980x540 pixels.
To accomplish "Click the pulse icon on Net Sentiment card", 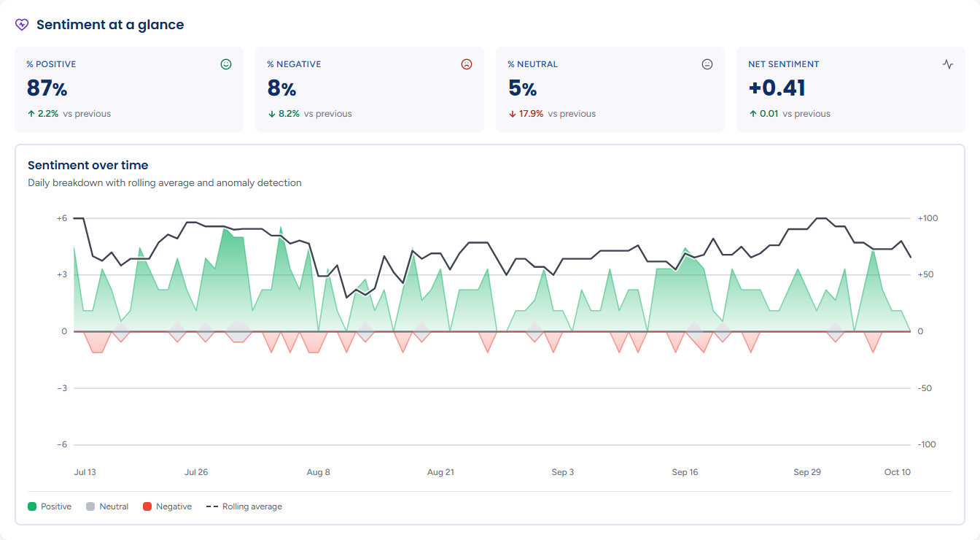I will (x=948, y=64).
